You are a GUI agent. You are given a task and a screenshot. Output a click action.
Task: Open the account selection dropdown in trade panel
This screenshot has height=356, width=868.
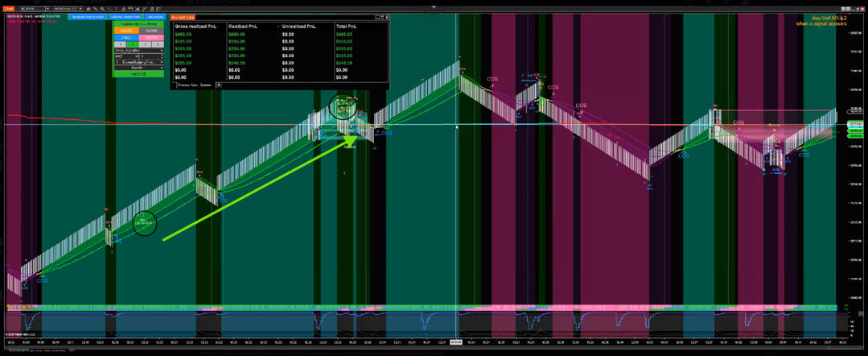[138, 50]
